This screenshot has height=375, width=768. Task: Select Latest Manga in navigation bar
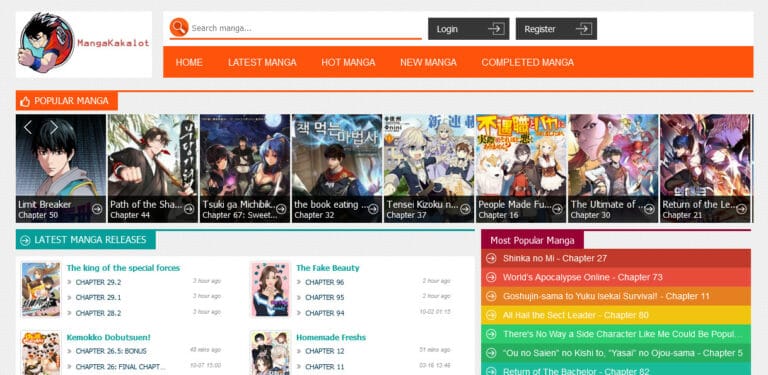click(x=262, y=62)
